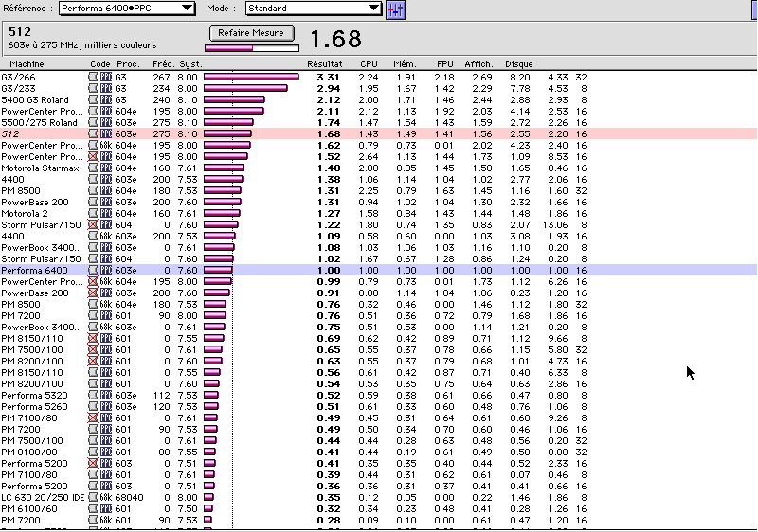Image resolution: width=758 pixels, height=532 pixels.
Task: Click the crossed-out code icon in the PM 8150/110 row scoring 0.69
Action: pyautogui.click(x=93, y=338)
